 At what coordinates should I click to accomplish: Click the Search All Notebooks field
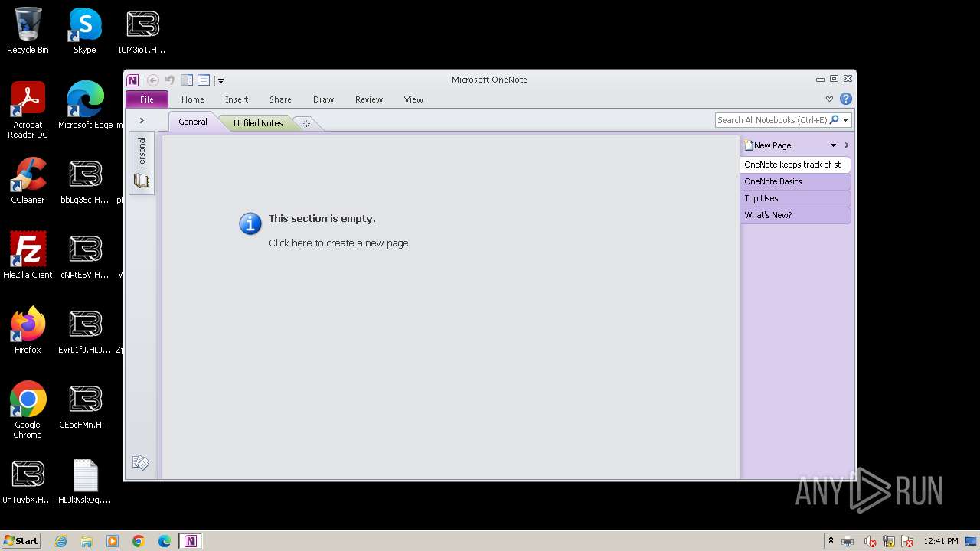pos(772,120)
